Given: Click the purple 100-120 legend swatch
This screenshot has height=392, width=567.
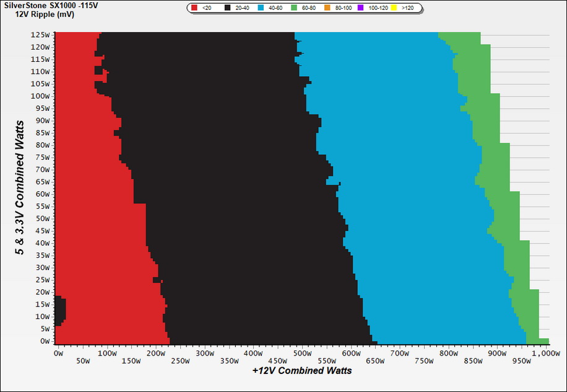Looking at the screenshot, I should click(x=360, y=7).
